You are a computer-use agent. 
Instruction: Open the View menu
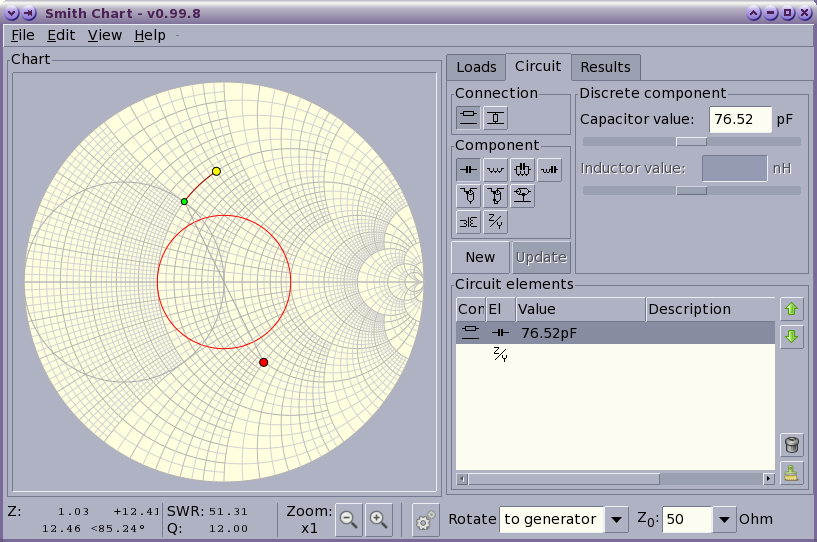[x=105, y=35]
